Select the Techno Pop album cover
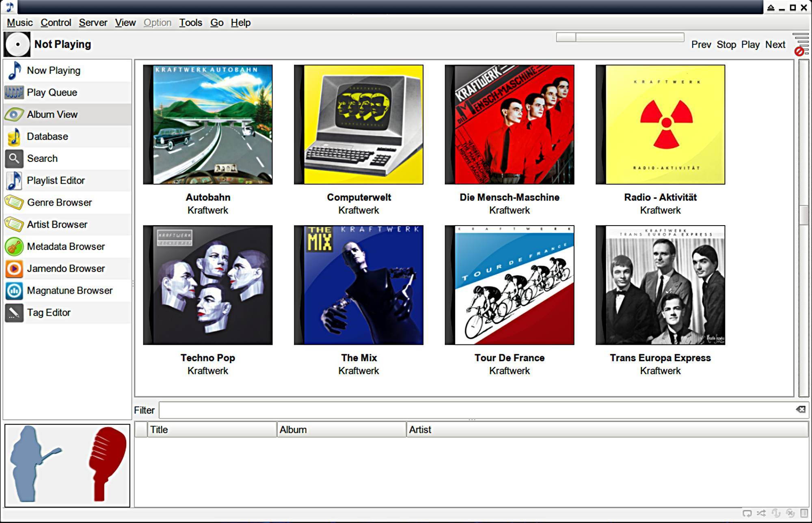This screenshot has width=812, height=523. (x=208, y=285)
